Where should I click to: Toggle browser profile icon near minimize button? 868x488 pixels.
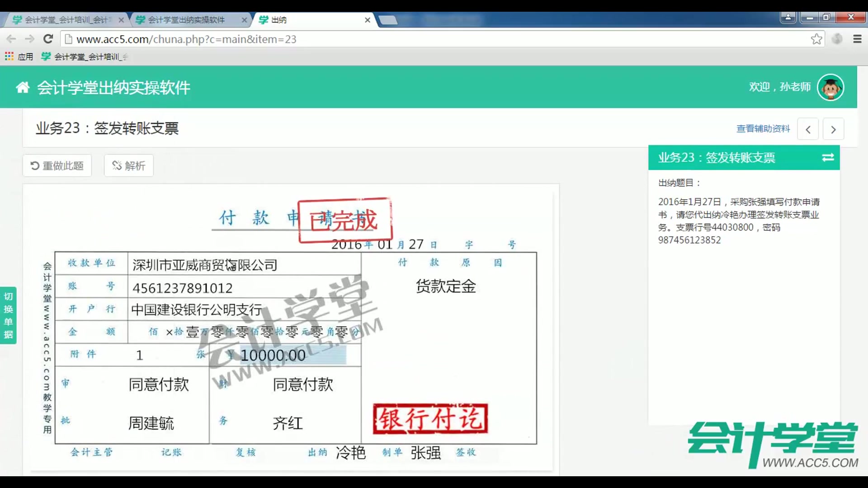tap(788, 17)
